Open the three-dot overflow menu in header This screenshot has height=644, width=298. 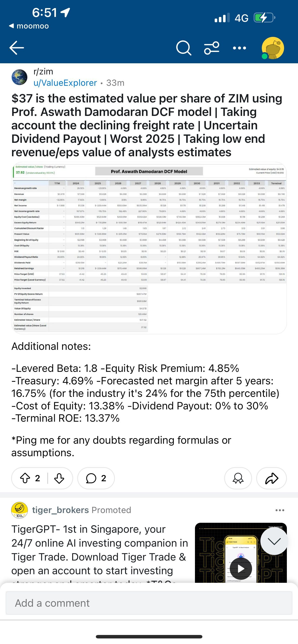pyautogui.click(x=239, y=48)
